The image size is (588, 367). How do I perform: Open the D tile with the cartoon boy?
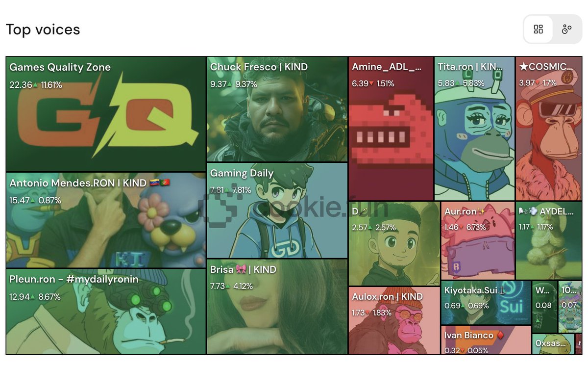394,244
